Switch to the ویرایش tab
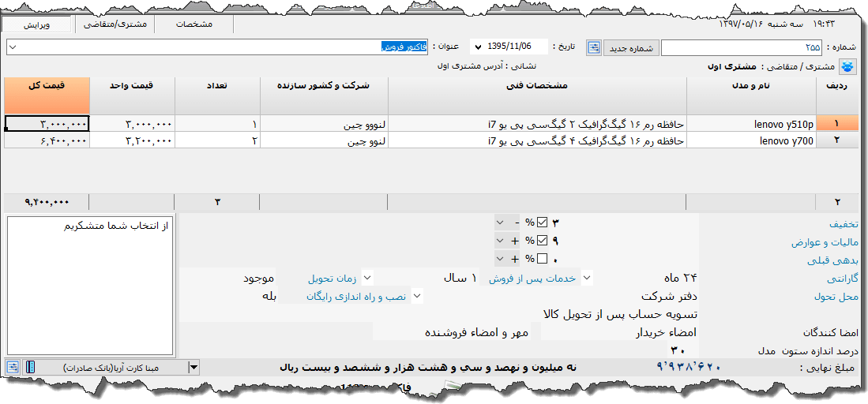 (36, 24)
